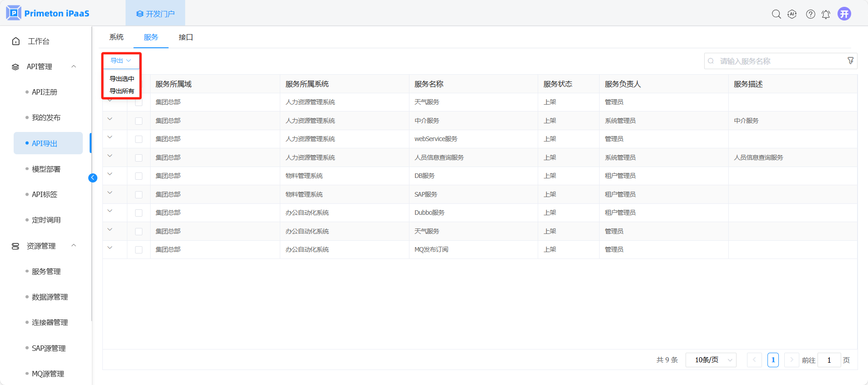
Task: Click the search magnifier icon in header
Action: [776, 14]
